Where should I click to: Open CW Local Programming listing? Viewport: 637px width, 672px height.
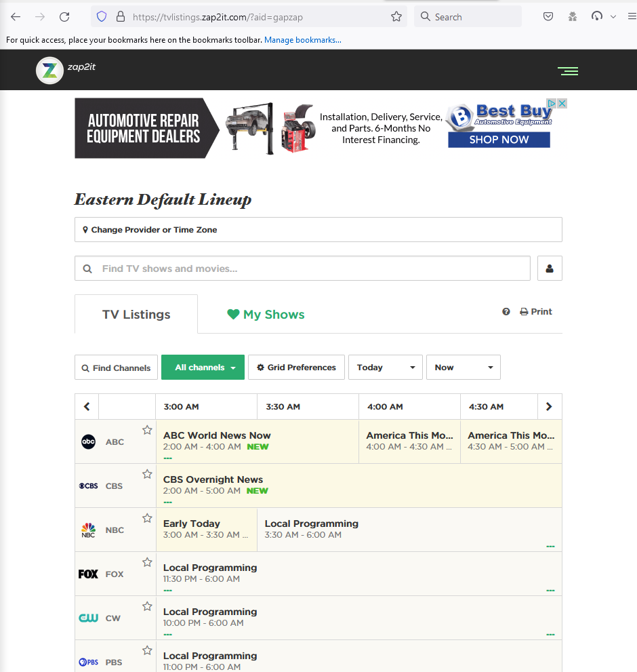[359, 618]
